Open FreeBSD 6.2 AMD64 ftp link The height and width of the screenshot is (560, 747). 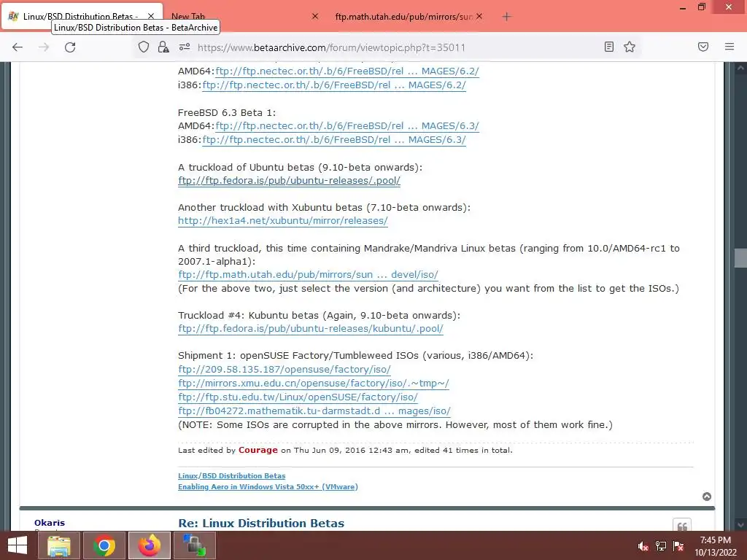click(347, 71)
